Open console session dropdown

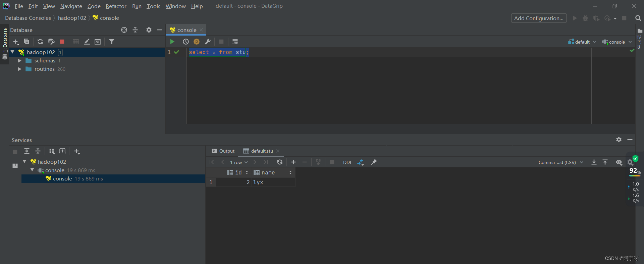(x=617, y=42)
